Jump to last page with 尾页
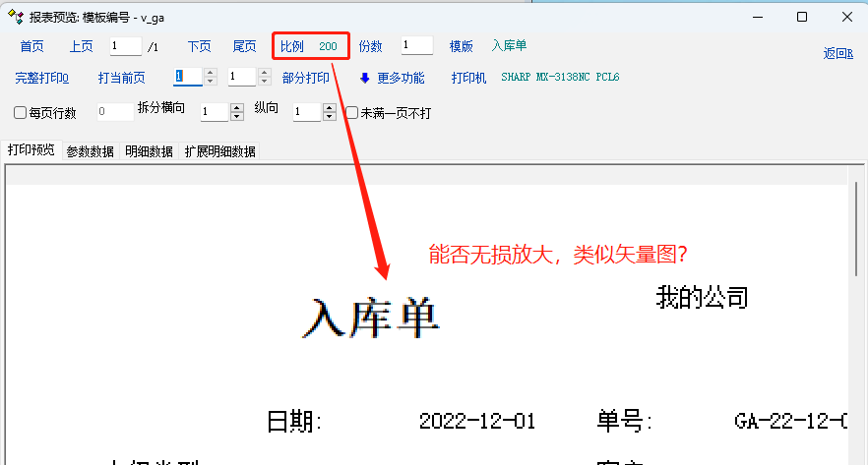The height and width of the screenshot is (465, 868). [244, 46]
